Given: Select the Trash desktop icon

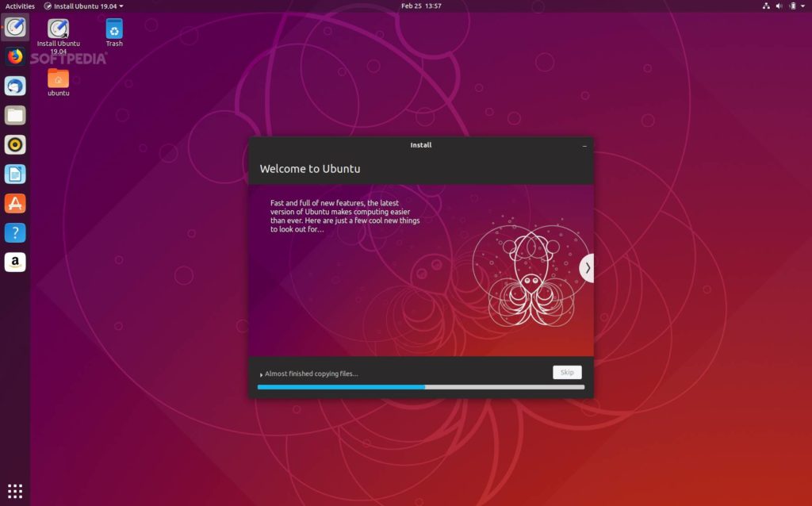Looking at the screenshot, I should click(114, 33).
